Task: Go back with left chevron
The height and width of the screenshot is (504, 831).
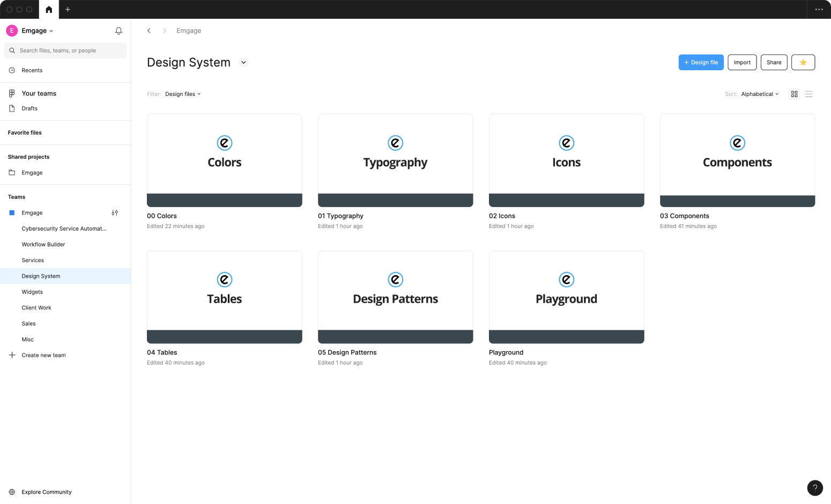Action: (x=149, y=31)
